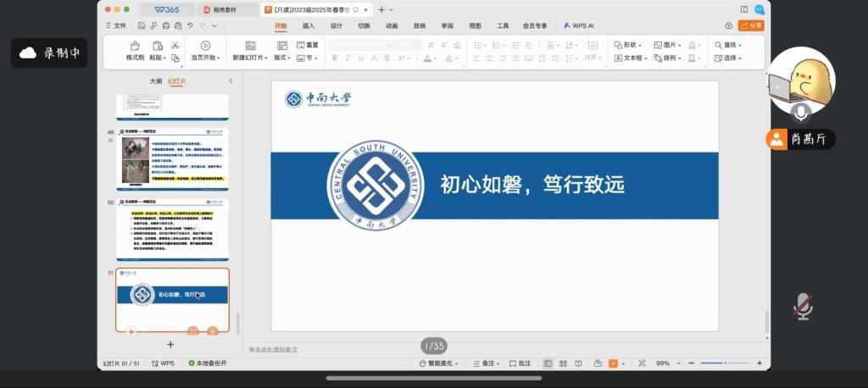Open the Shapes (形状) dropdown

(x=627, y=45)
